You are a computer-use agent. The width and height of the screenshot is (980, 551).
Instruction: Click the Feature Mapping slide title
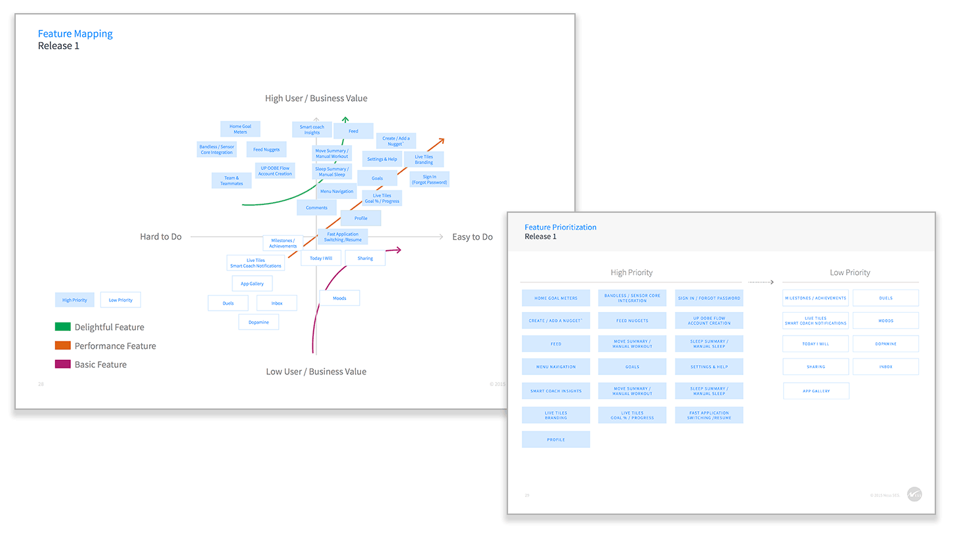75,33
